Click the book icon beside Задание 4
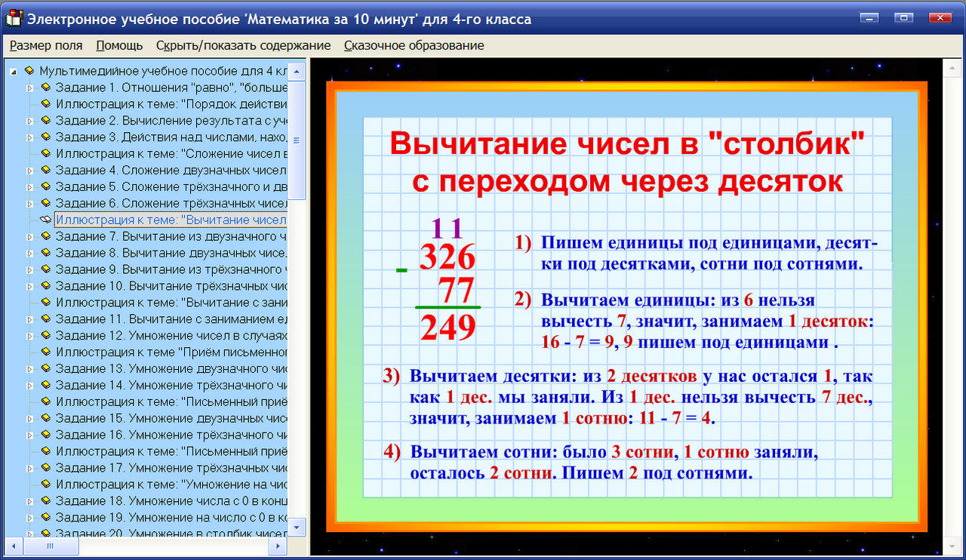966x560 pixels. [x=45, y=170]
